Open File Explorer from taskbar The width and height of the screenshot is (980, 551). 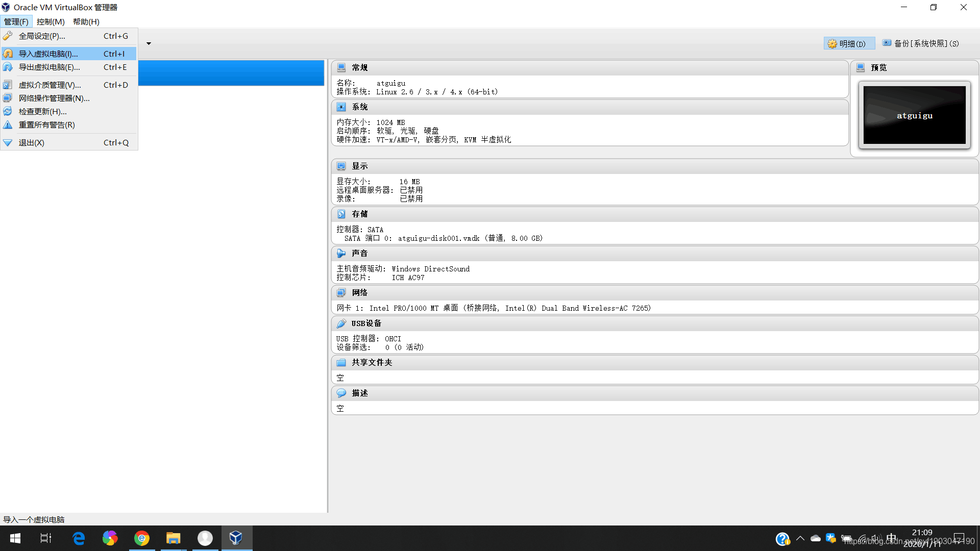point(174,538)
